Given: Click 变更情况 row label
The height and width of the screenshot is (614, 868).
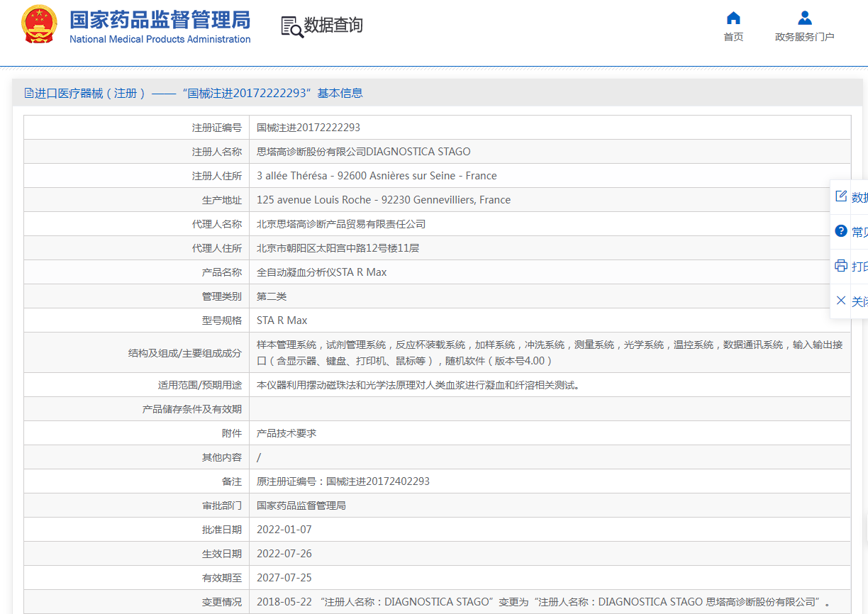Looking at the screenshot, I should [222, 602].
